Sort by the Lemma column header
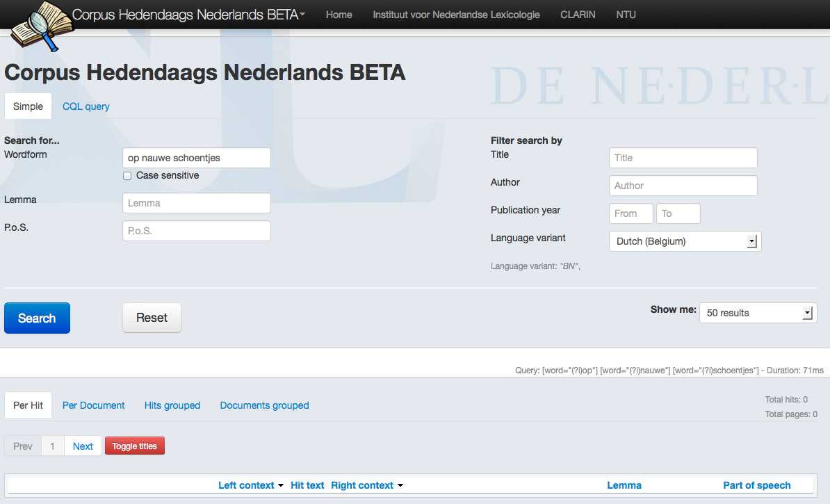The height and width of the screenshot is (504, 830). 624,485
